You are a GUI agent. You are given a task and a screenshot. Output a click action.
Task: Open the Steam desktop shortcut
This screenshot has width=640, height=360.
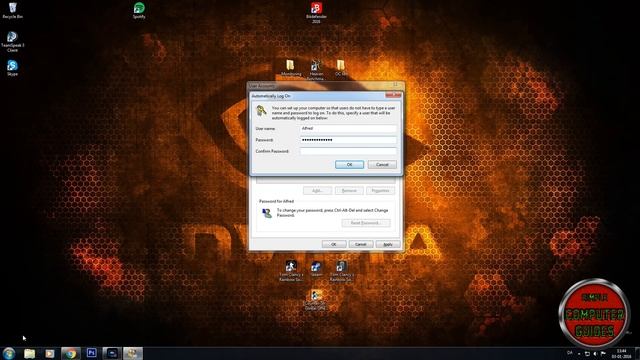pyautogui.click(x=316, y=269)
